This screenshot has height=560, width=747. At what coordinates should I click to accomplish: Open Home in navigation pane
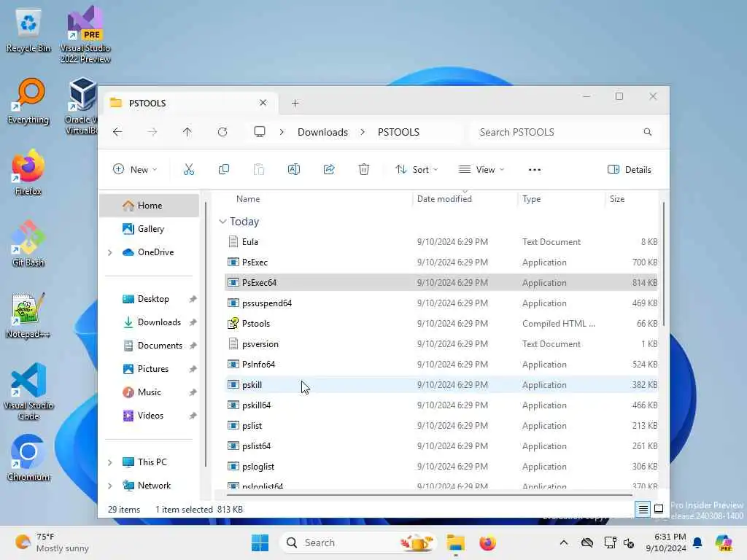pyautogui.click(x=149, y=205)
